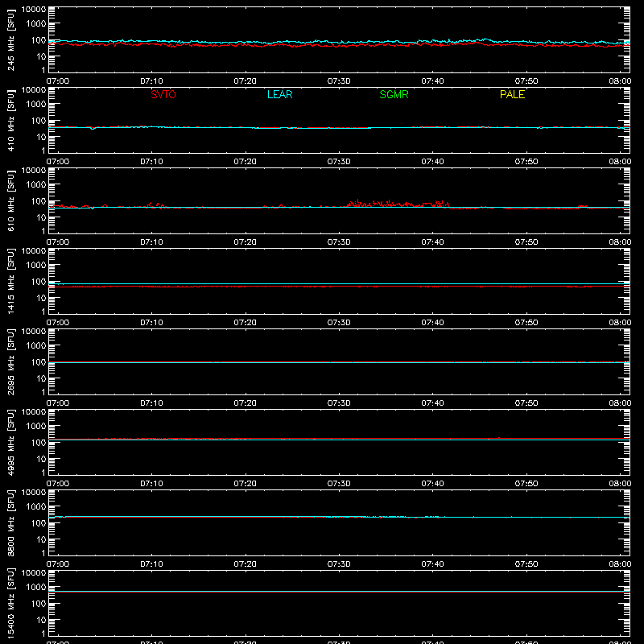This screenshot has height=644, width=644.
Task: Click the 07:40 tick under the 4995 MHz plot
Action: tap(432, 484)
